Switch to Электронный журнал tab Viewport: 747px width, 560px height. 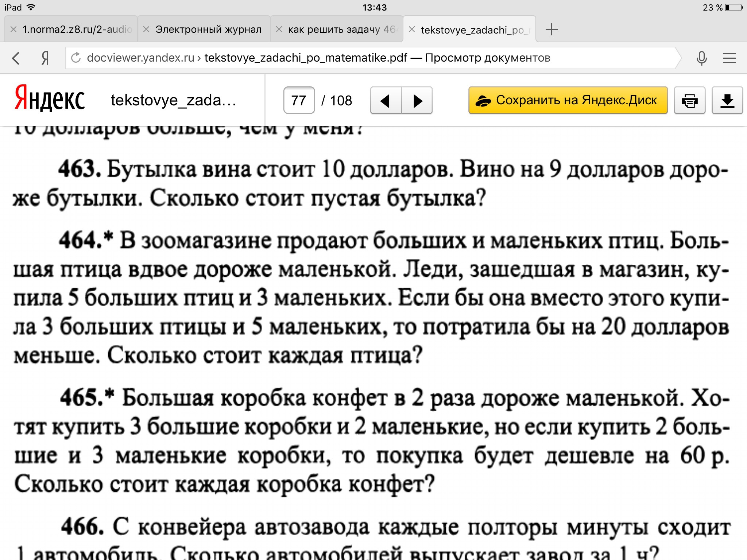coord(208,29)
